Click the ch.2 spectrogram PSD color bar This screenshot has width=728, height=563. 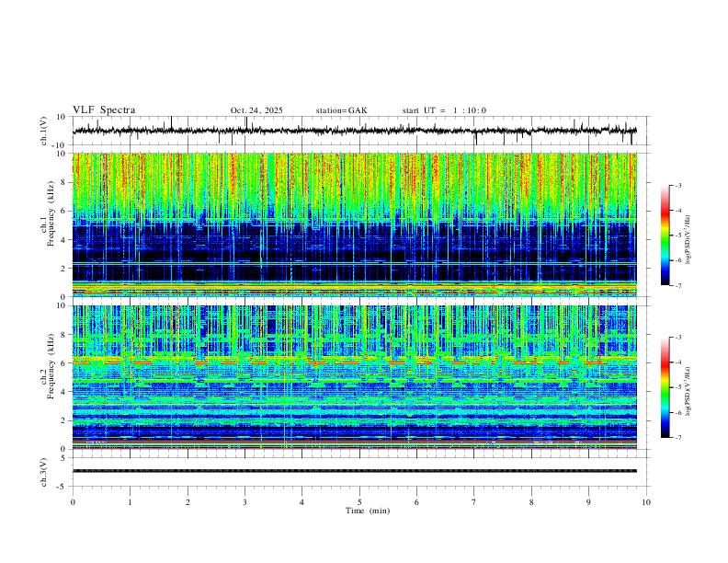click(665, 387)
